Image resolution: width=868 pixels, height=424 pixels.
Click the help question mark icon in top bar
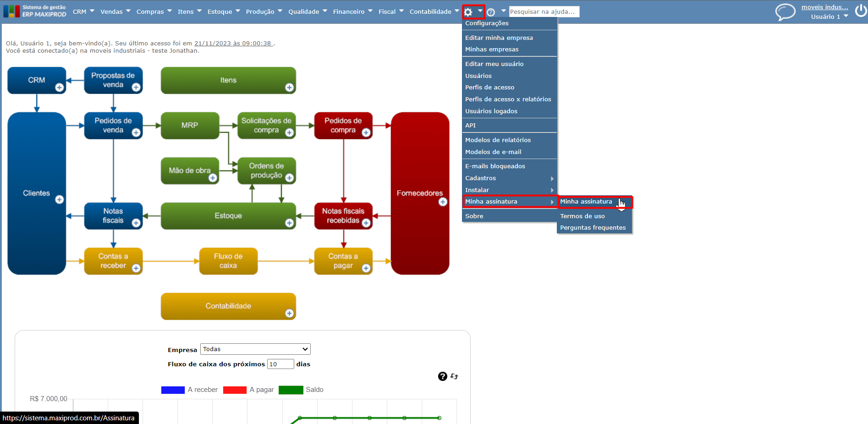[491, 12]
